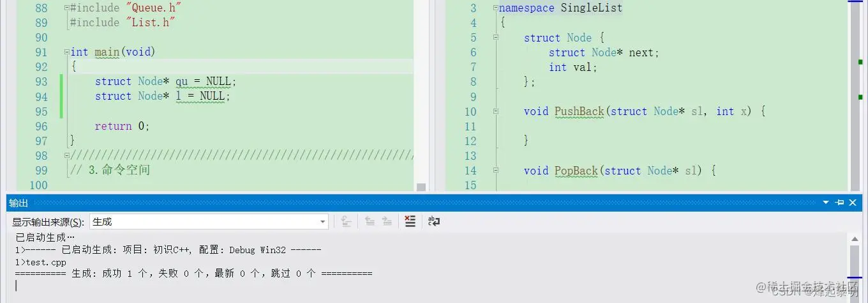868x303 pixels.
Task: Click the struct Node* qu = NULL line
Action: (166, 81)
